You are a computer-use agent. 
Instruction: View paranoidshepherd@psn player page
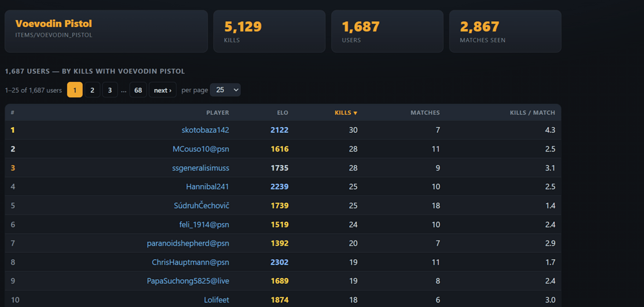188,244
